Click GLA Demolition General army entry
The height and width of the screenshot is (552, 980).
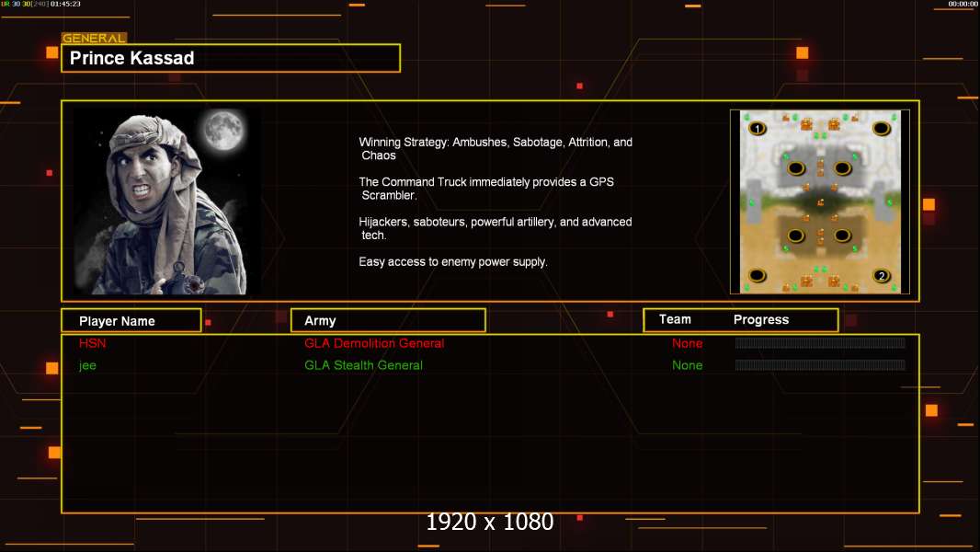[x=374, y=343]
